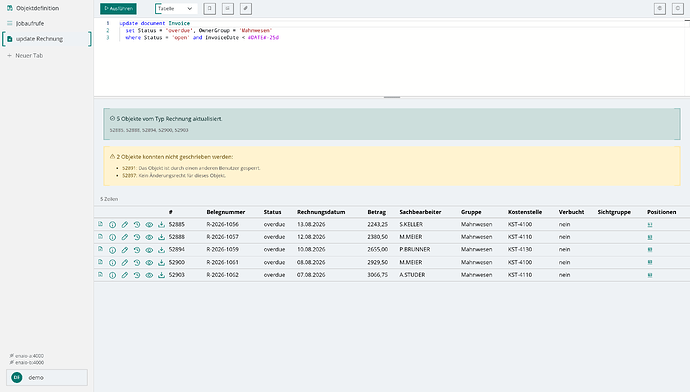690x392 pixels.
Task: Open Positionen icon for invoice R-2026-1059
Action: click(650, 249)
